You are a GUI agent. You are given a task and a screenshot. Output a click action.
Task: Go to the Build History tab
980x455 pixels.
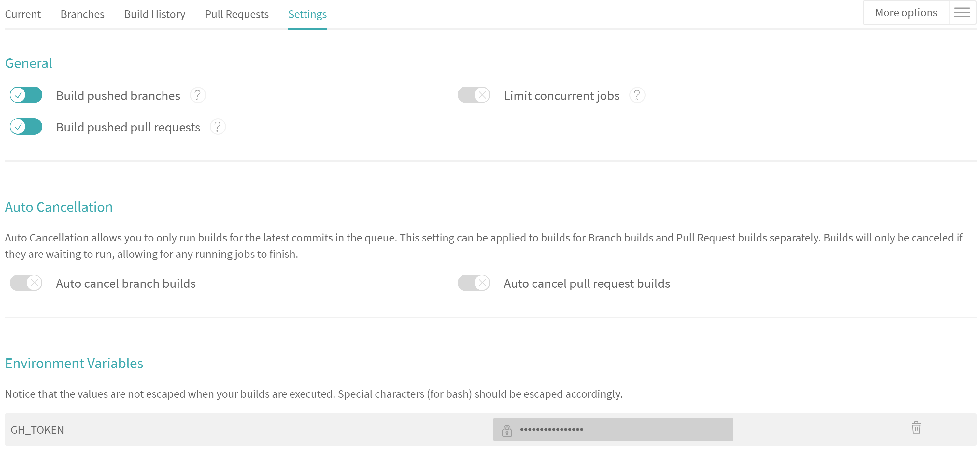point(154,14)
